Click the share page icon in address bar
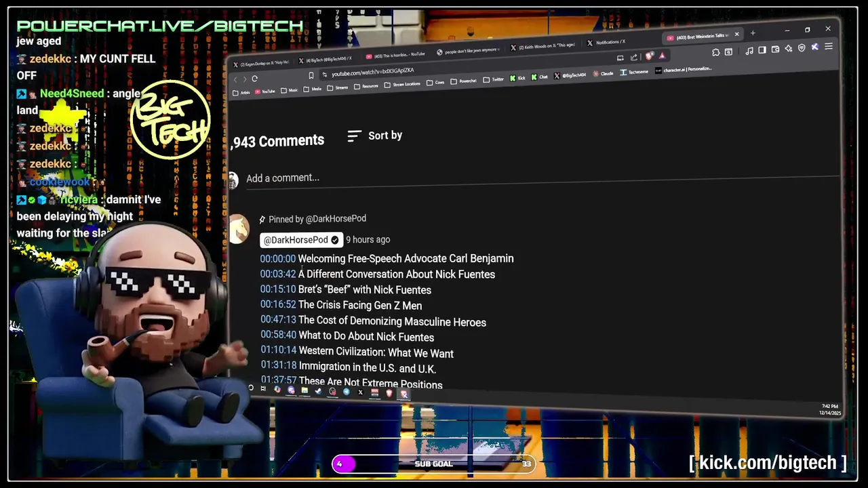This screenshot has height=488, width=868. coord(633,58)
